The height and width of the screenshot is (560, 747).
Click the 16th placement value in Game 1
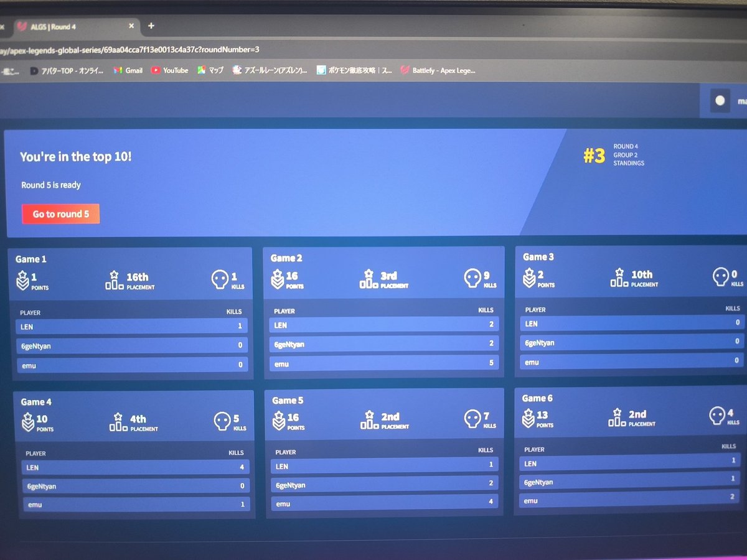pos(138,277)
